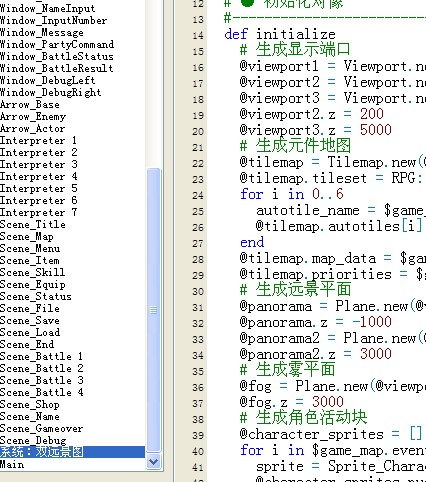Click the '@viewport2.z = 200' code line
Viewport: 426px width, 482px height.
coord(311,114)
